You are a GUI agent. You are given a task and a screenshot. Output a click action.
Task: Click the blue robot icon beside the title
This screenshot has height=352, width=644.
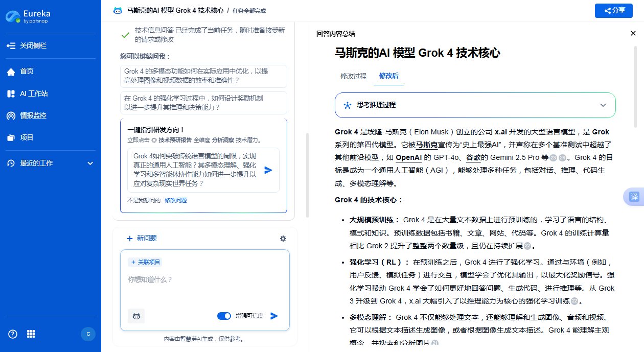[118, 10]
